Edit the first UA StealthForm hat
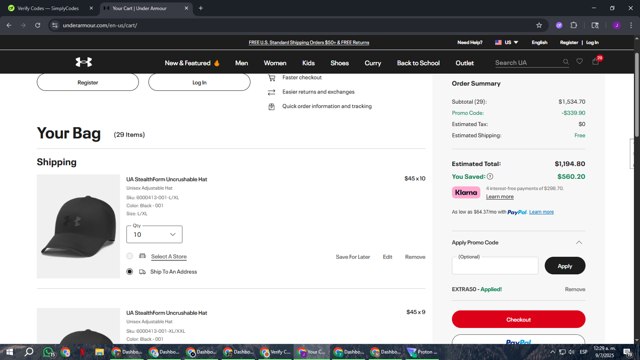This screenshot has height=360, width=640. tap(387, 257)
